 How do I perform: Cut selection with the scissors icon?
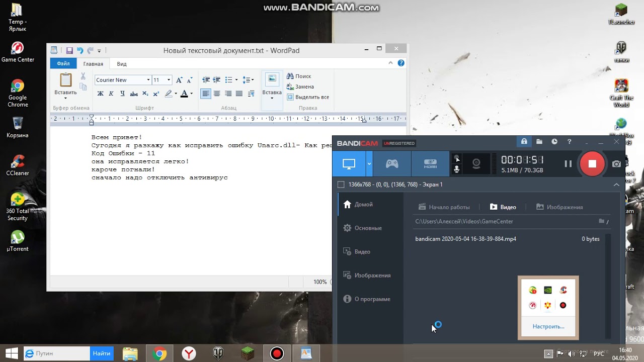coord(83,76)
